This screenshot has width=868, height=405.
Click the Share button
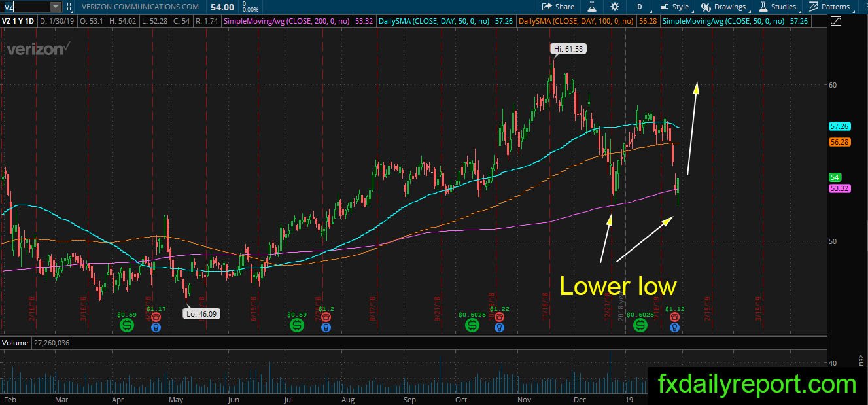[558, 7]
